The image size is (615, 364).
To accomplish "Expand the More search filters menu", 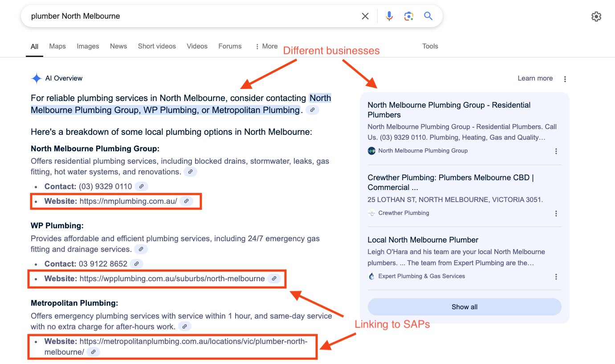I will click(266, 46).
